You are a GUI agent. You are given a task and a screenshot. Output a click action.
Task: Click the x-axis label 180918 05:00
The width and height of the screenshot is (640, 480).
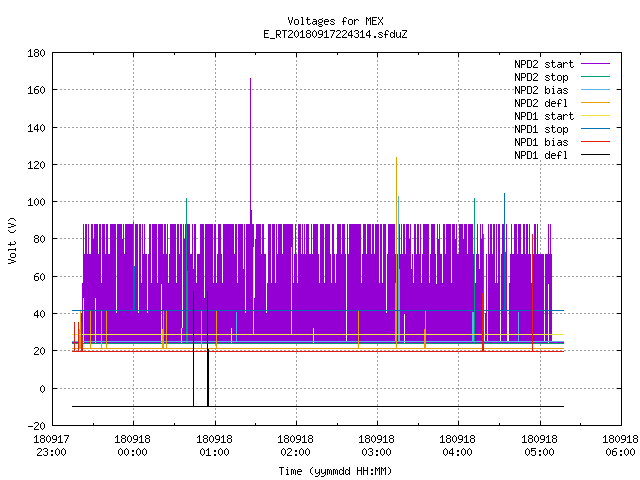tap(539, 446)
